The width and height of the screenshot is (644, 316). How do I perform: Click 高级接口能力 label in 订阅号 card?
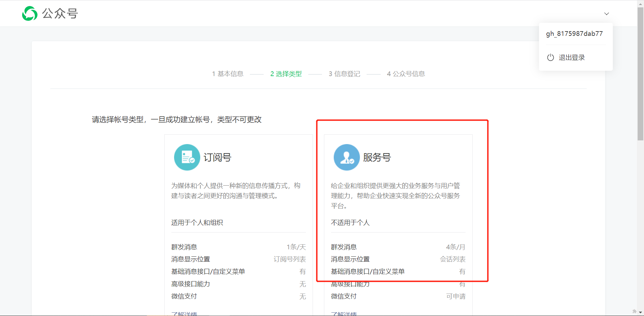click(191, 284)
